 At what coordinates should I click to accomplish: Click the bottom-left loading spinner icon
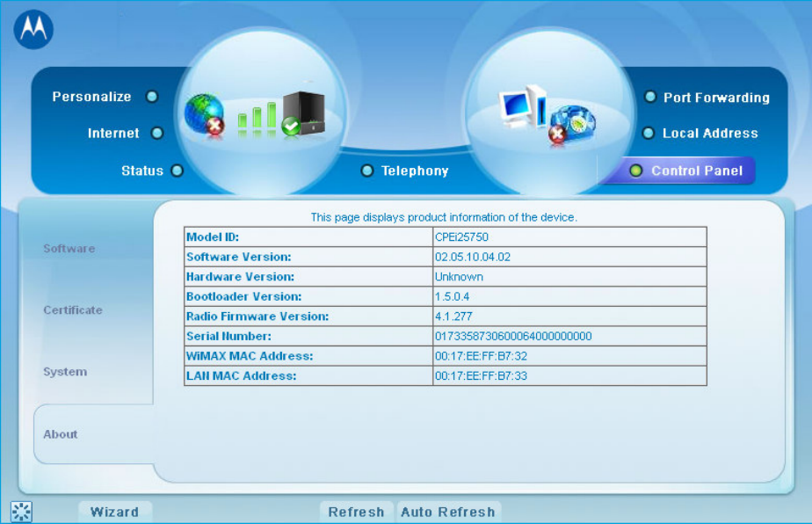coord(21,512)
